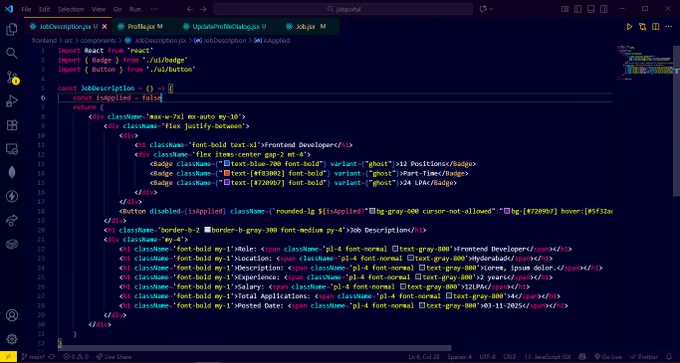This screenshot has width=680, height=363.
Task: Go forward with the right arrow
Action: pyautogui.click(x=203, y=9)
